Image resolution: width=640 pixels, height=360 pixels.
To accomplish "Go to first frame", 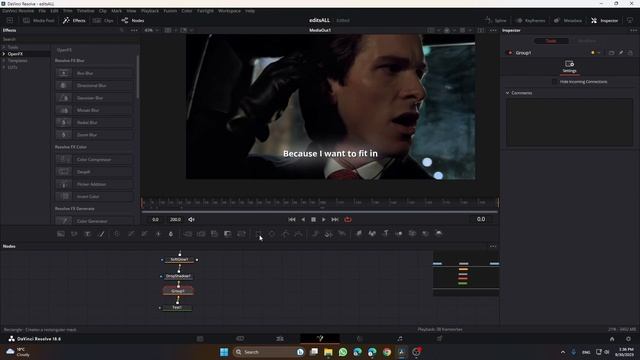I will [x=292, y=220].
